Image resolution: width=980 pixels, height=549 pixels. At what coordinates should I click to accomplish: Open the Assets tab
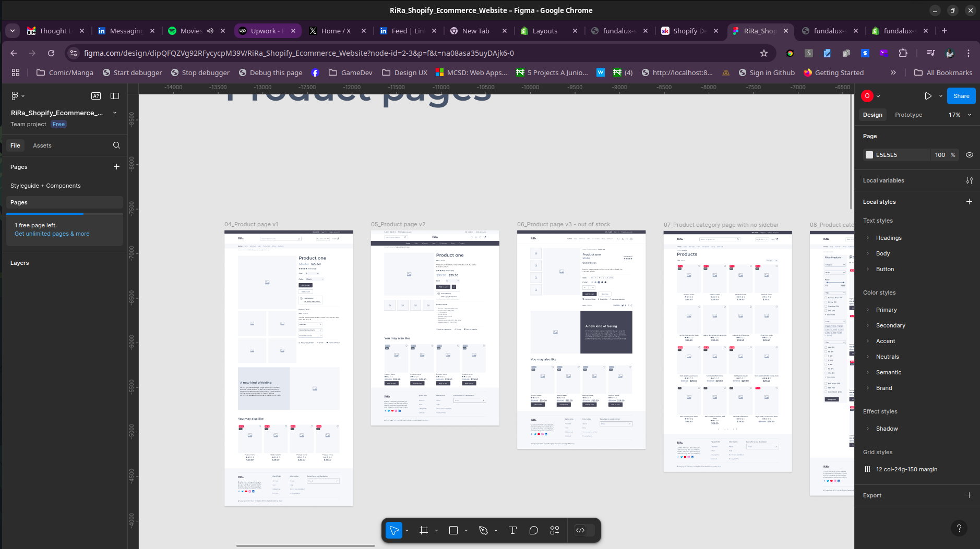pyautogui.click(x=42, y=145)
